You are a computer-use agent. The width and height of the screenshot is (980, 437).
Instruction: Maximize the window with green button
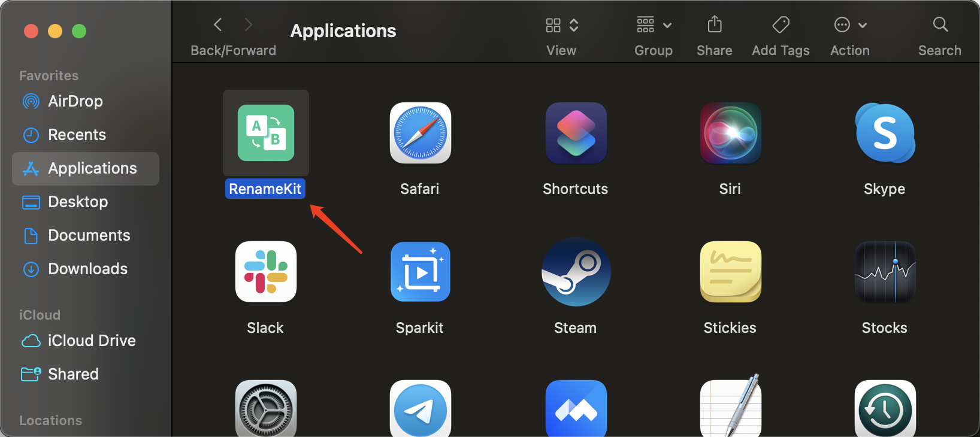pos(79,31)
